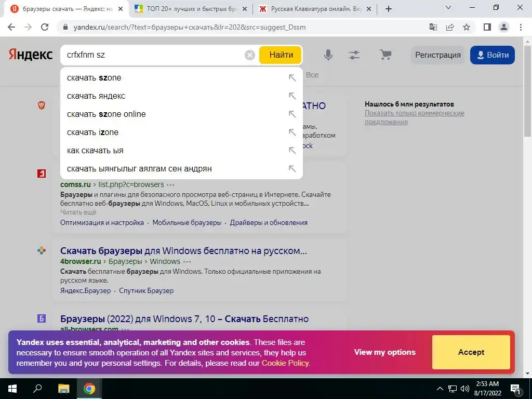This screenshot has width=532, height=399.
Task: Click the Яндекс logo
Action: pyautogui.click(x=31, y=55)
